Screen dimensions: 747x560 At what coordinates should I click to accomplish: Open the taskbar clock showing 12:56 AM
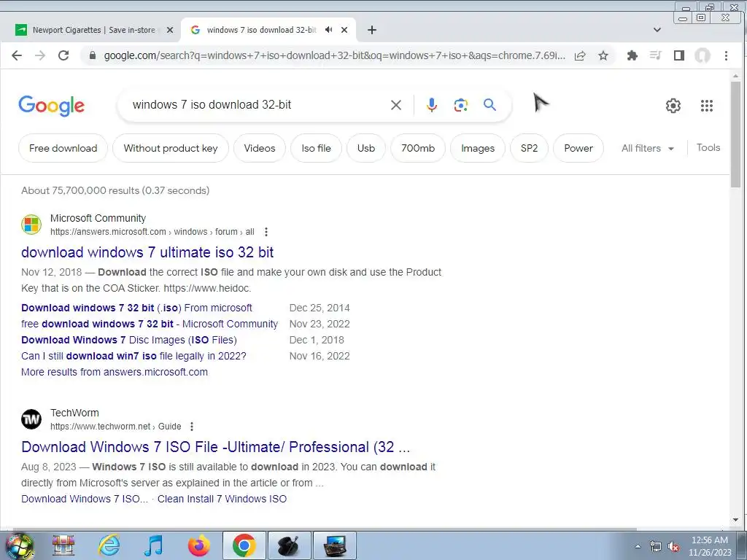click(x=710, y=546)
